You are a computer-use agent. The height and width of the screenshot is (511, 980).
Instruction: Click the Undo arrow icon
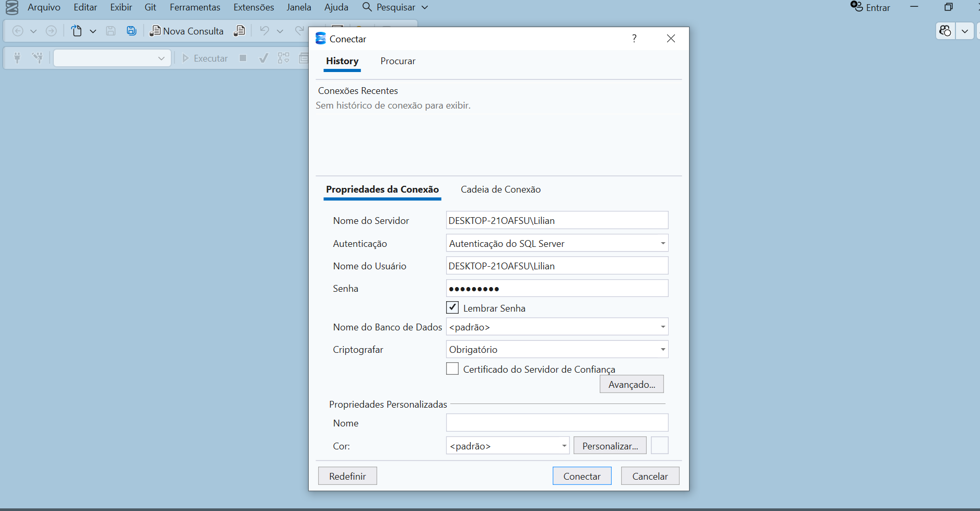click(264, 31)
